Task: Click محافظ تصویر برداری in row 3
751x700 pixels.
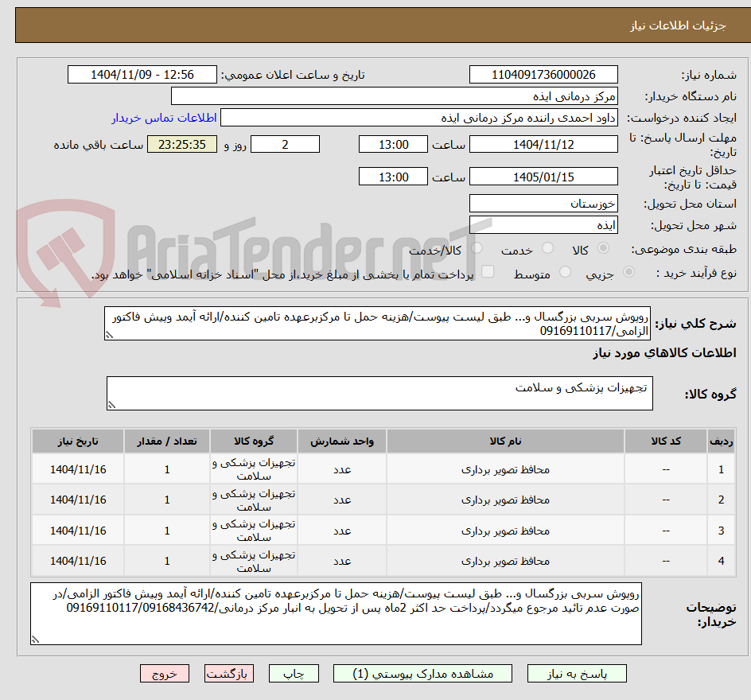Action: click(x=505, y=531)
